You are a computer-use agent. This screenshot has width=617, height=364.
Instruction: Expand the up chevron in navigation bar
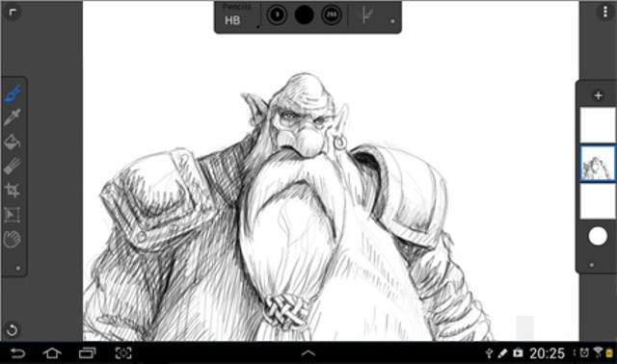pyautogui.click(x=308, y=353)
